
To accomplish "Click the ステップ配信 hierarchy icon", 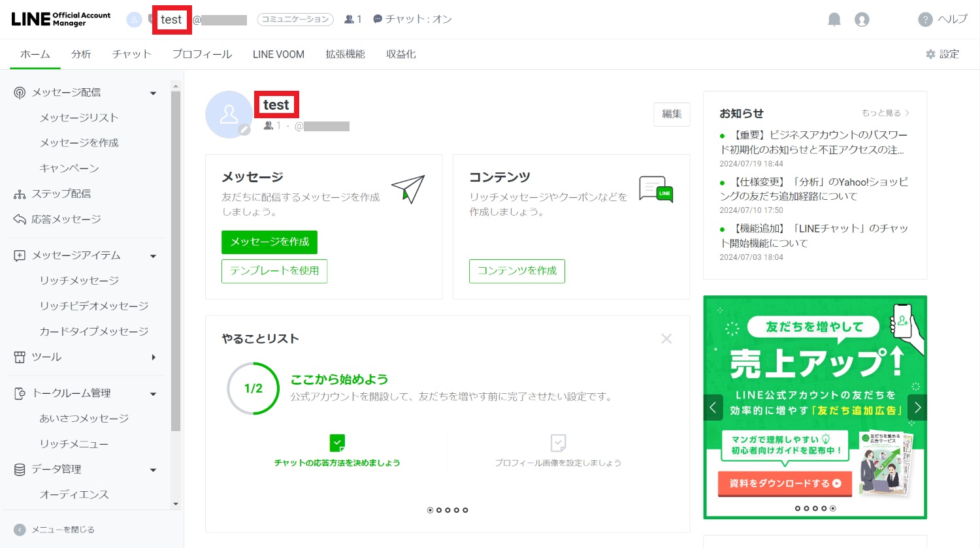I will click(x=20, y=194).
